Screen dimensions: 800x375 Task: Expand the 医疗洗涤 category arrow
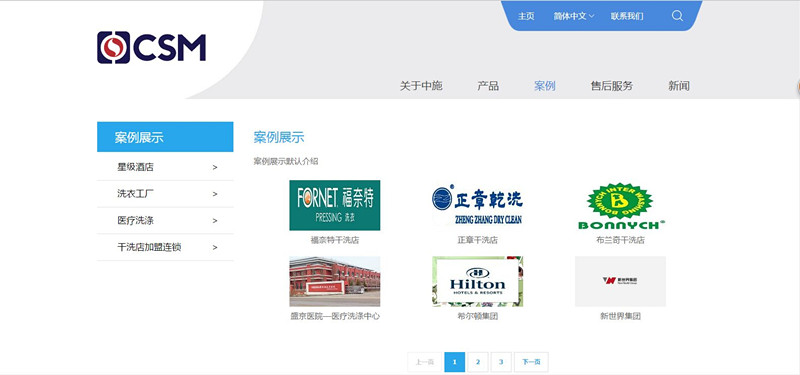(x=215, y=221)
